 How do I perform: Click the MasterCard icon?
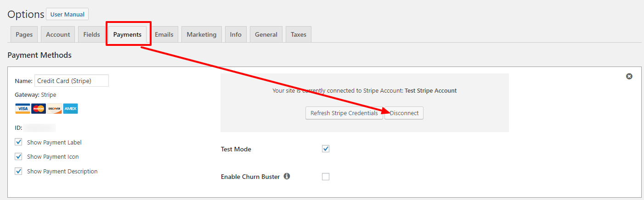tap(39, 109)
